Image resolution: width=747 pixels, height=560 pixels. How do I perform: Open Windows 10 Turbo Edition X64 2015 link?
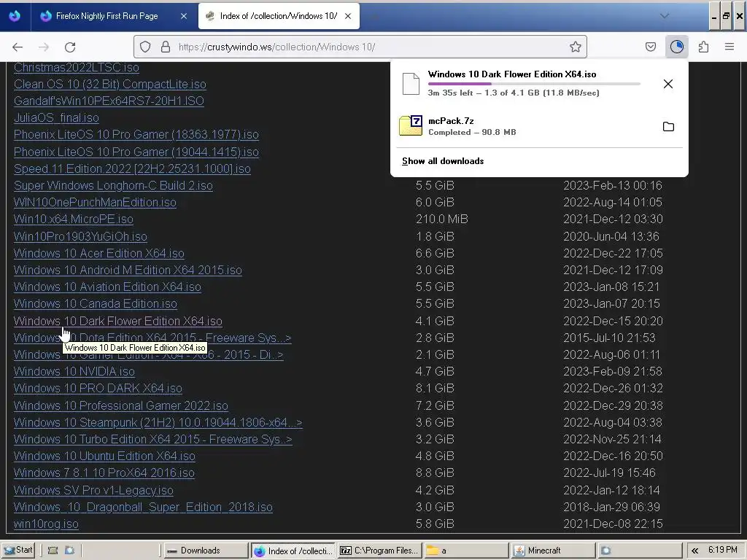click(152, 439)
